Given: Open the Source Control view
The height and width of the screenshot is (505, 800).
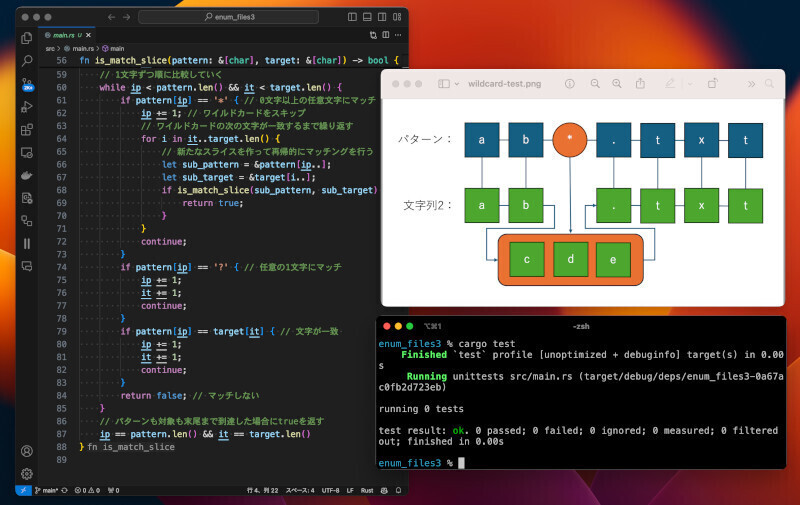Looking at the screenshot, I should click(27, 83).
